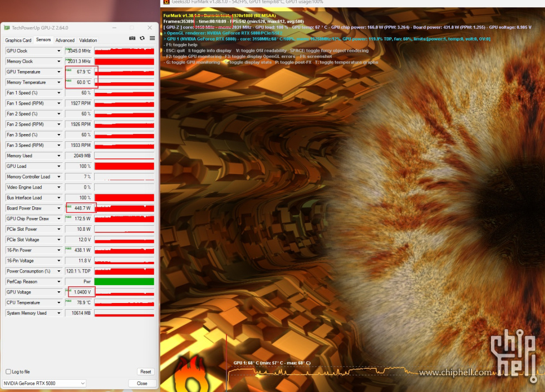Viewport: 545px width, 392px height.
Task: Click the Bus Interface Load graph
Action: [124, 197]
